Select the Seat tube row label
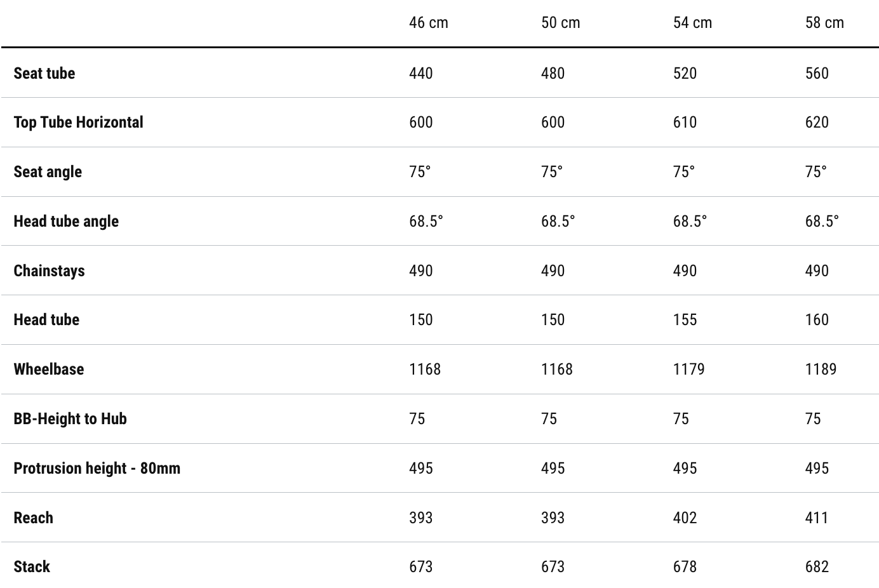The height and width of the screenshot is (588, 879). coord(44,73)
